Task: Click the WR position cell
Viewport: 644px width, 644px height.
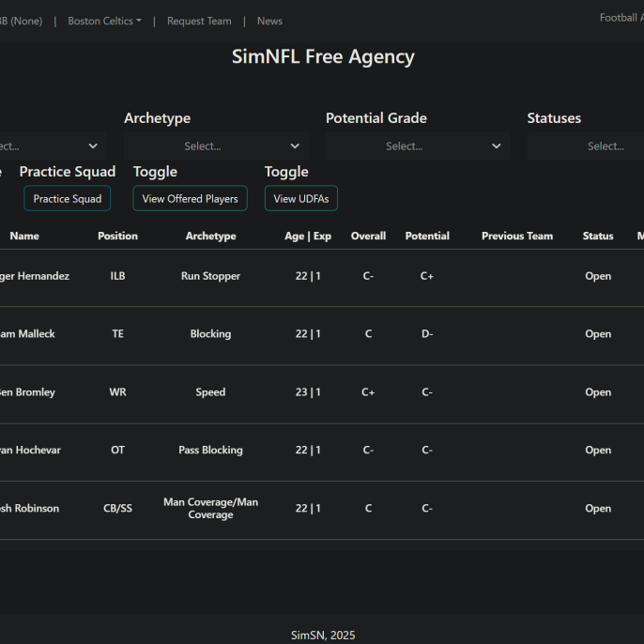Action: click(x=118, y=392)
